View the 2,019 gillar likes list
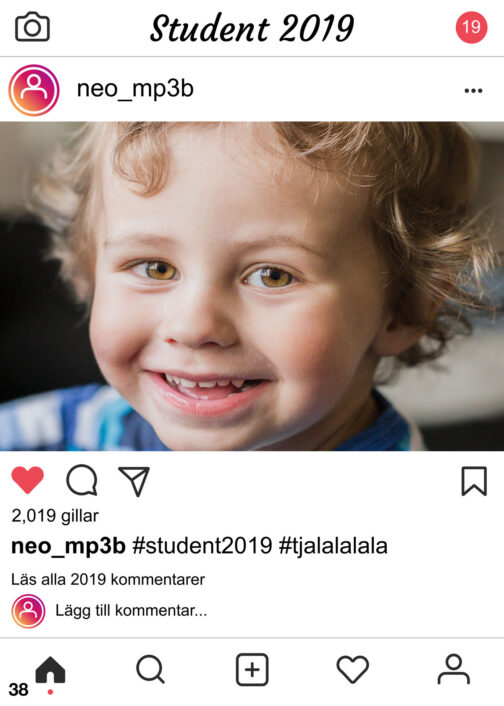This screenshot has width=504, height=706. coord(55,516)
